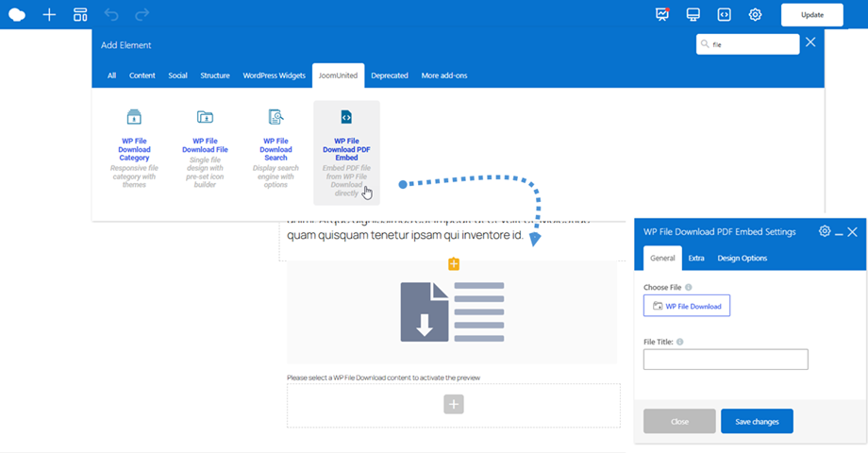
Task: Open the custom code icon in top bar
Action: [x=724, y=15]
